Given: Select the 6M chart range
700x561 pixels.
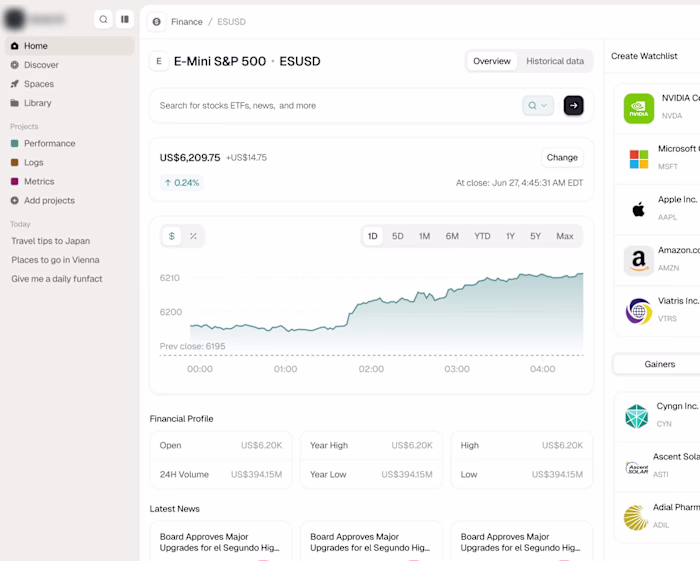Looking at the screenshot, I should pyautogui.click(x=452, y=236).
